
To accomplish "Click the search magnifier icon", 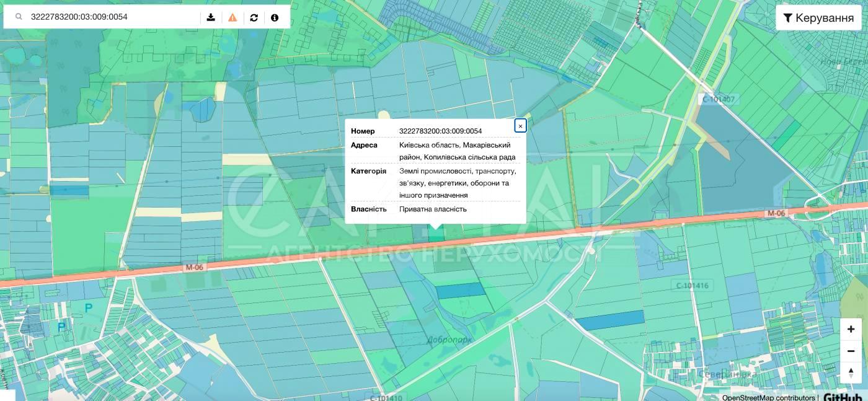I will 19,17.
